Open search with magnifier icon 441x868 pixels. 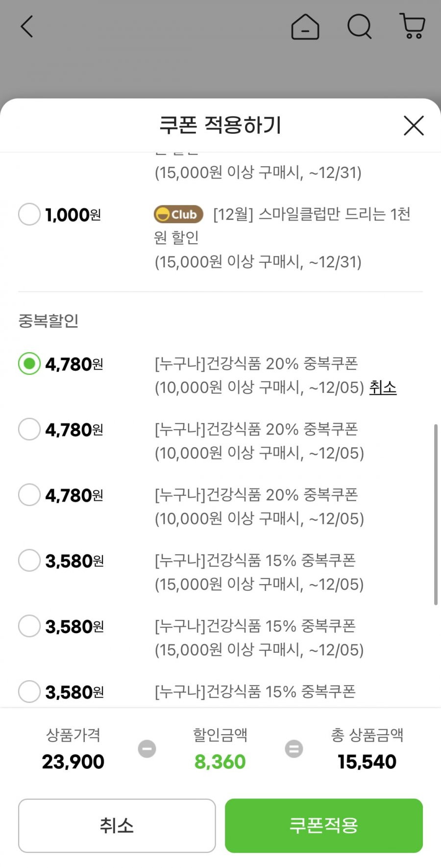pyautogui.click(x=360, y=26)
